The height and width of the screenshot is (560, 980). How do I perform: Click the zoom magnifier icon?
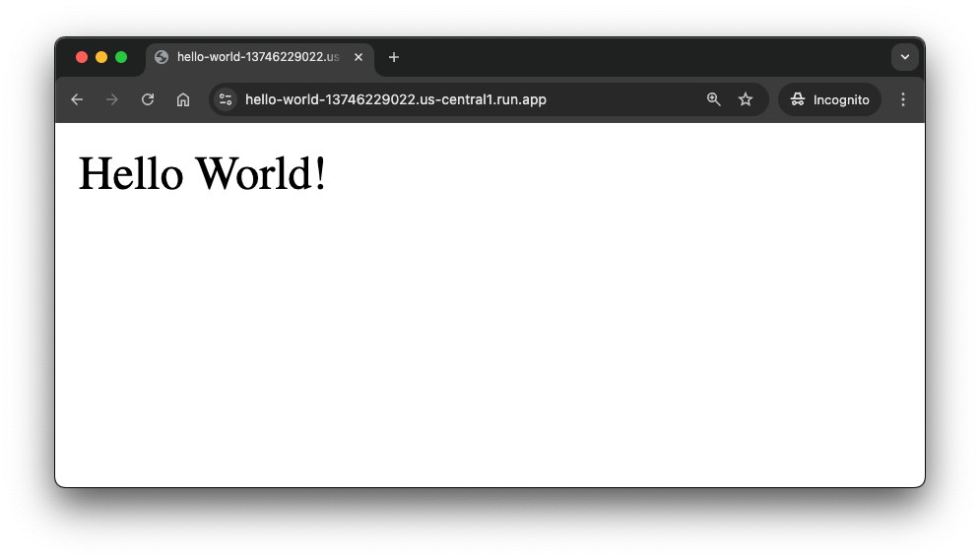pyautogui.click(x=714, y=99)
